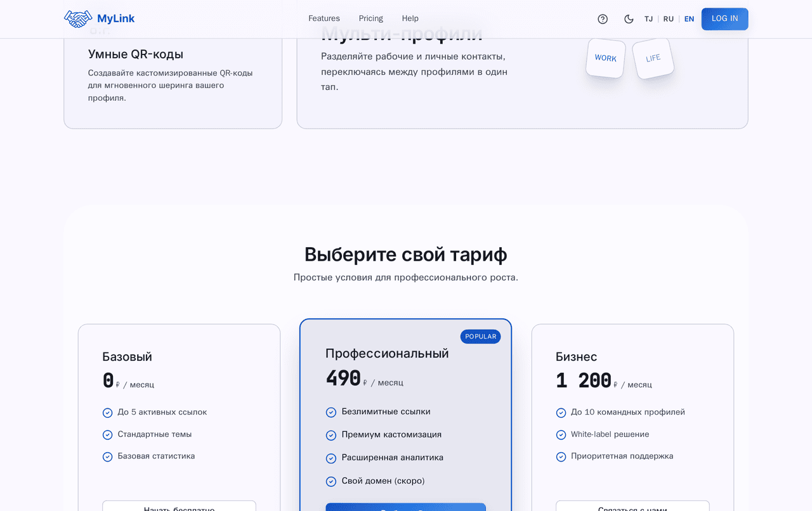Switch language to EN
Screen dimensions: 812x511
click(x=689, y=19)
